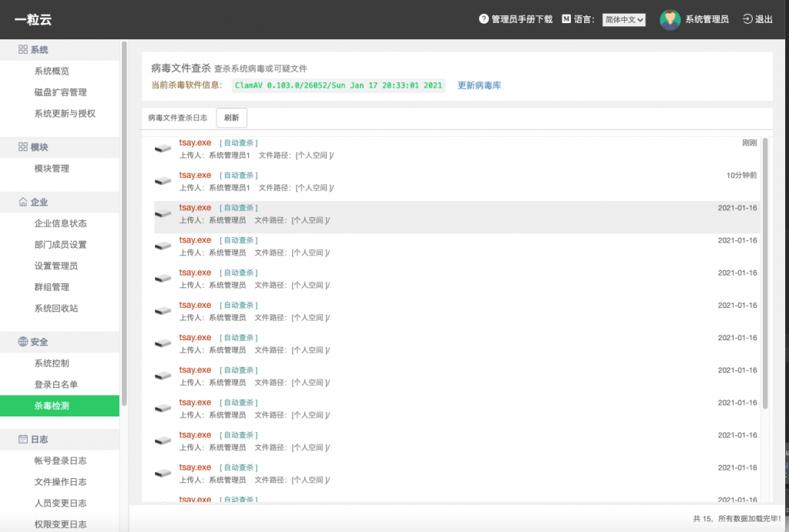This screenshot has height=532, width=789.
Task: Click the 系统管理员 username label
Action: click(707, 19)
